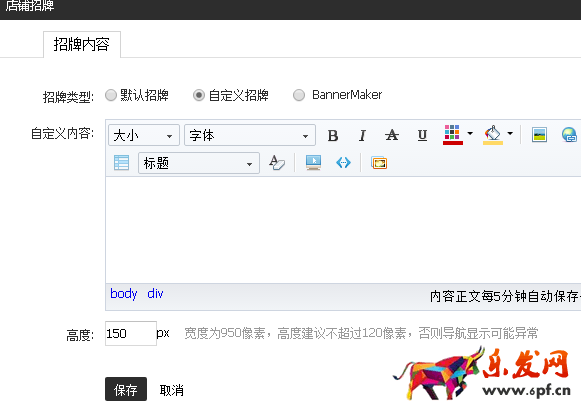Open the 字体 font family dropdown
581x411 pixels.
[x=250, y=135]
